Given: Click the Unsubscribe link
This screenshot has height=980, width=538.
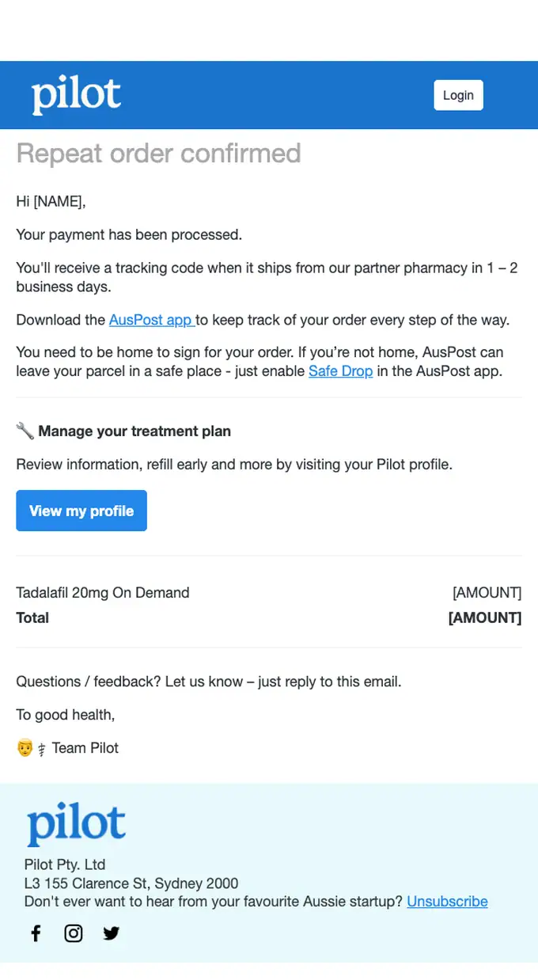Looking at the screenshot, I should coord(447,902).
